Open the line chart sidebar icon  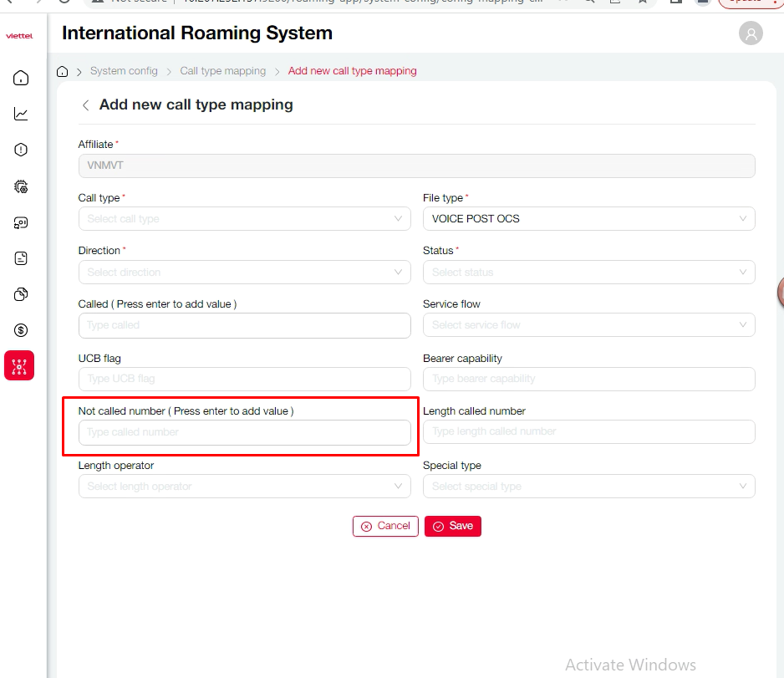21,115
